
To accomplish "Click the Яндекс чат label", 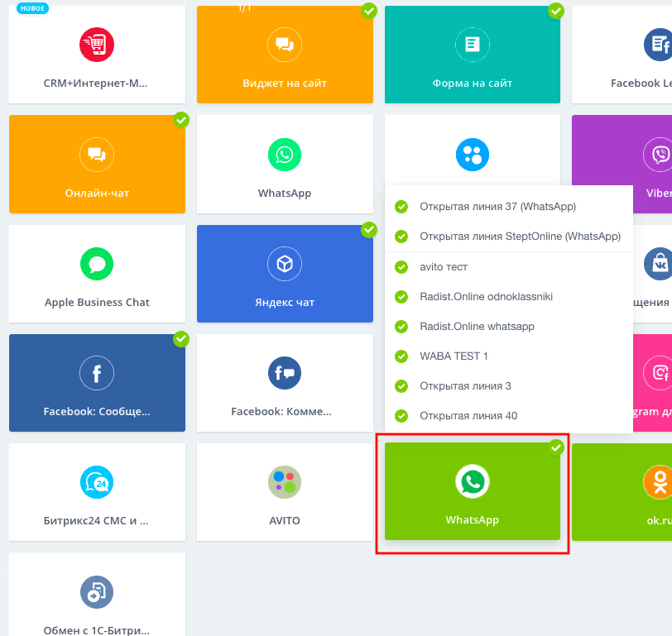I will click(x=285, y=303).
